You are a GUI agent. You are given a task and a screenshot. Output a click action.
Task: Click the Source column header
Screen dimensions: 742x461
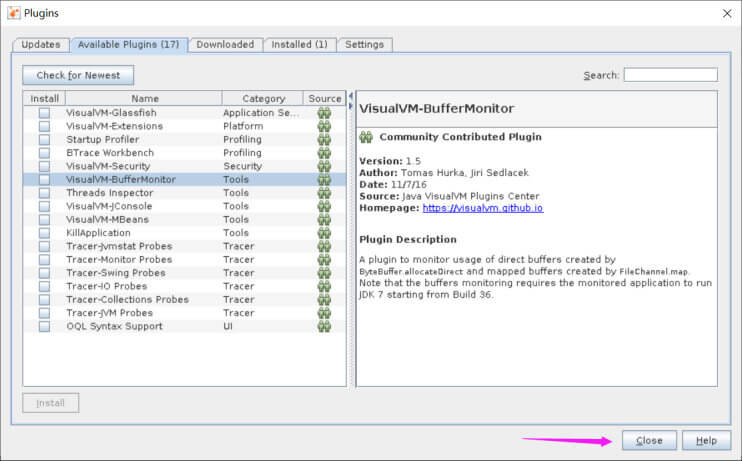pos(325,98)
